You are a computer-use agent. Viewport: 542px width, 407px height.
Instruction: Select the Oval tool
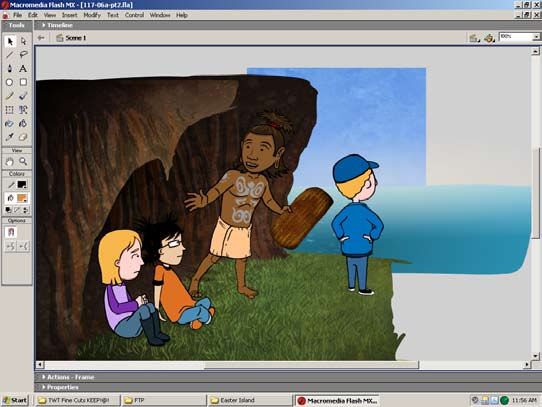(x=10, y=82)
